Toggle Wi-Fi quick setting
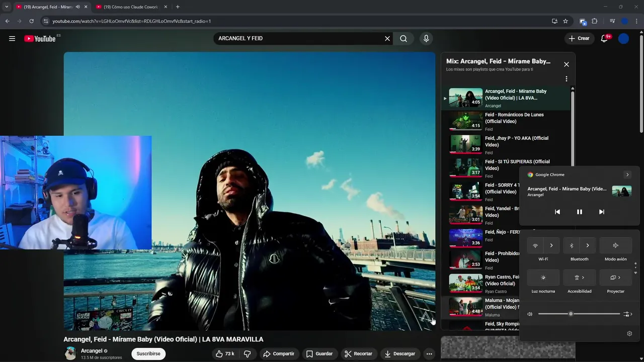Viewport: 644px width, 362px height. [x=535, y=246]
